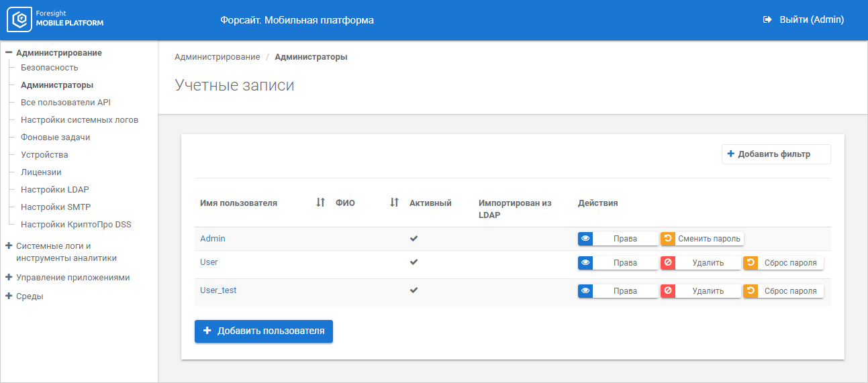
Task: Open Настройки LDAP in the sidebar
Action: [x=55, y=189]
